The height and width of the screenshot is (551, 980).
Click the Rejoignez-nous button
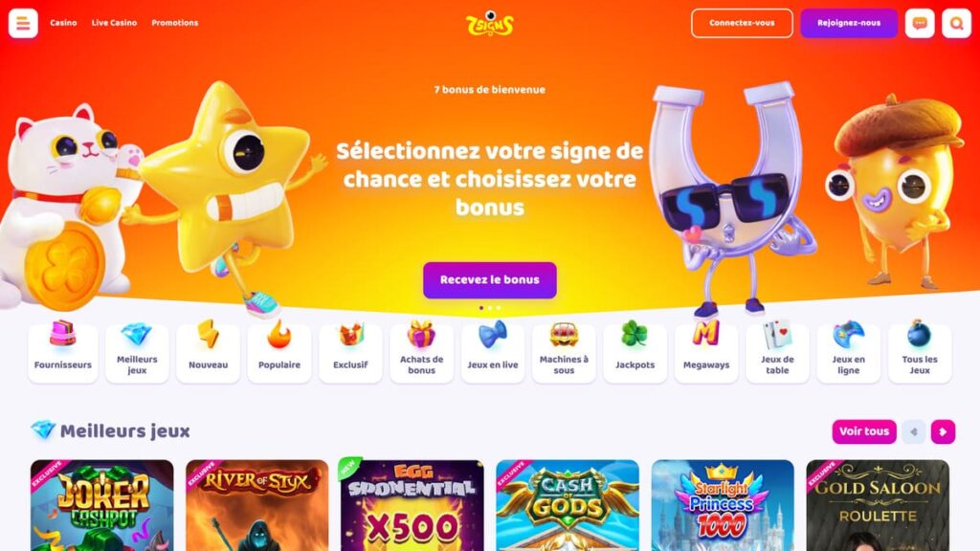[x=849, y=23]
